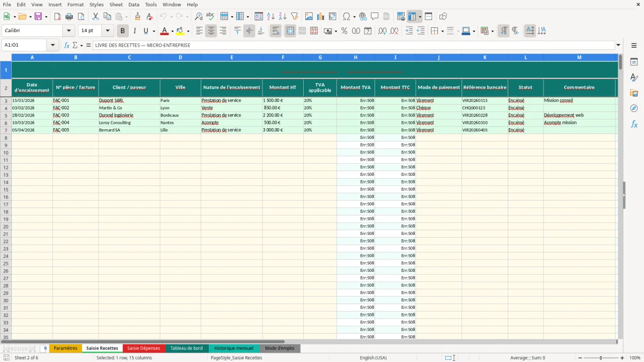Clear direct formatting icon
Screen dimensions: 644x362
coord(149,17)
